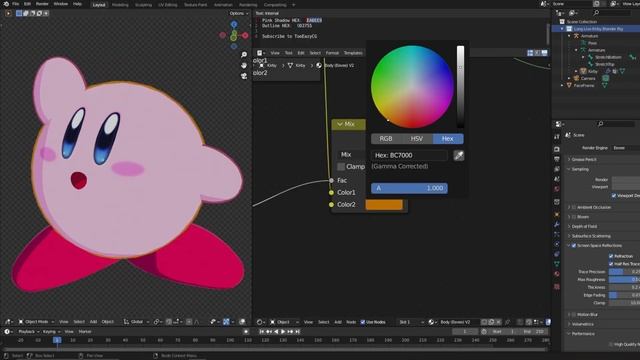The height and width of the screenshot is (360, 640).
Task: Toggle camera view icon in viewport
Action: tap(244, 76)
